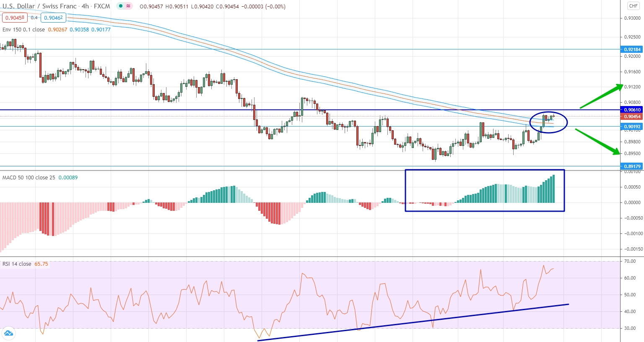Open the CHF currency selector
644x342 pixels.
point(633,6)
